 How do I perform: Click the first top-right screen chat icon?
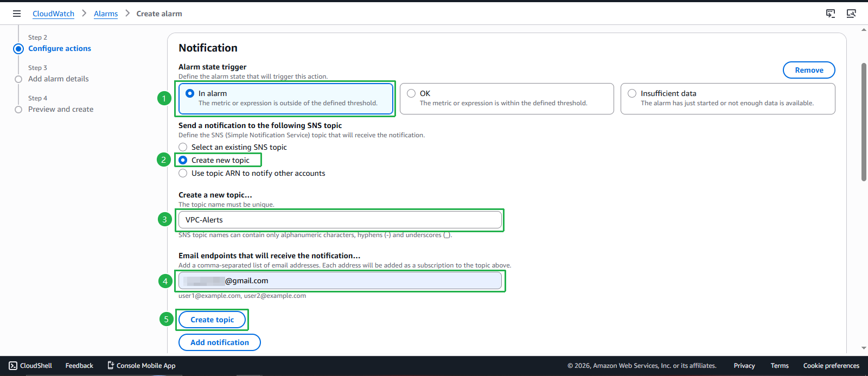[x=831, y=14]
